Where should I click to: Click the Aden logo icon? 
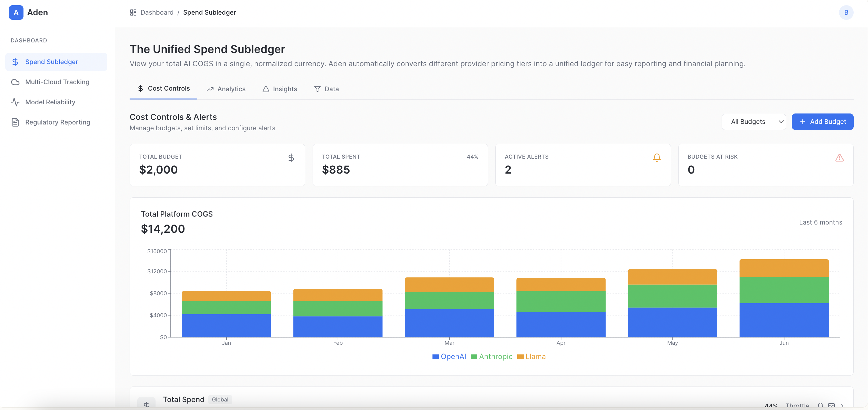click(x=16, y=13)
